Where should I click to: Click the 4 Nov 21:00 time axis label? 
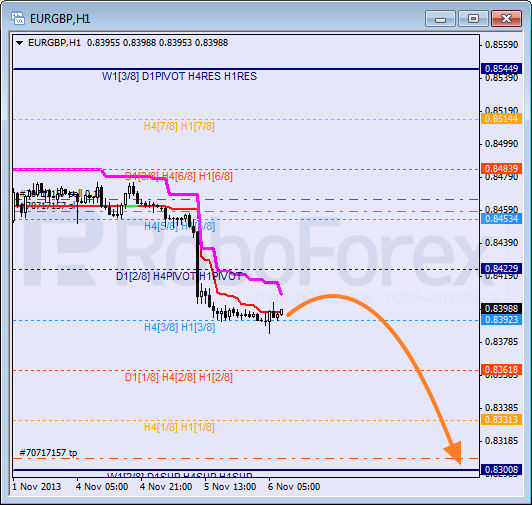[x=166, y=487]
